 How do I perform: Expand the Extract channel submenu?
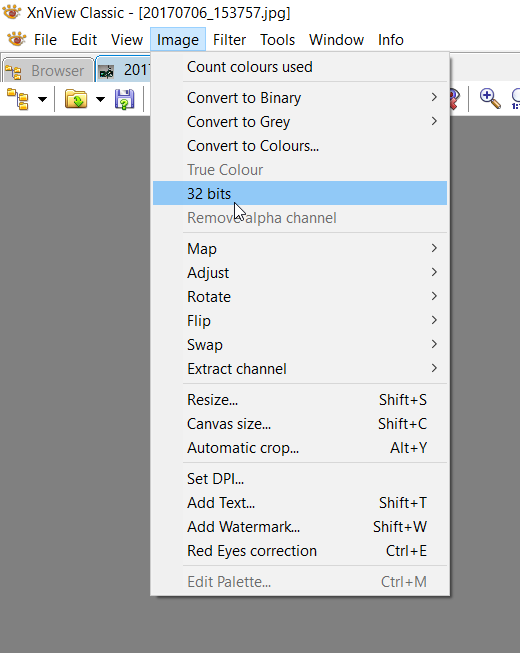click(300, 369)
